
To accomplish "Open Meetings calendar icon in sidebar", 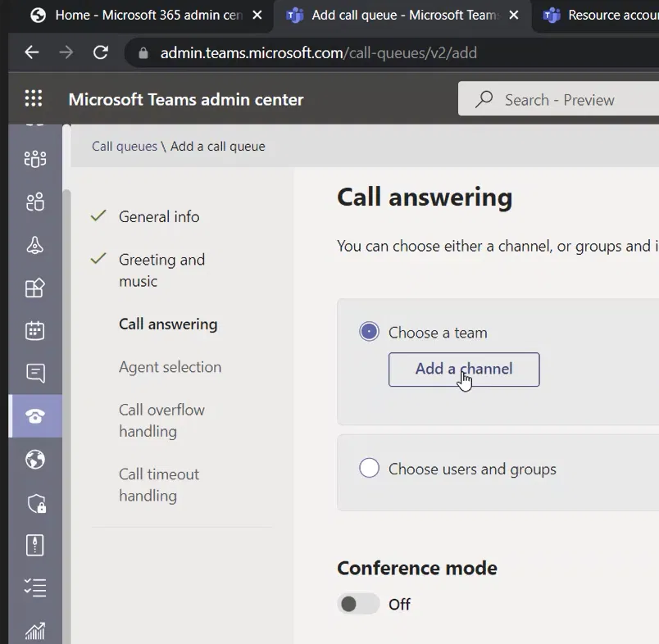I will [35, 330].
